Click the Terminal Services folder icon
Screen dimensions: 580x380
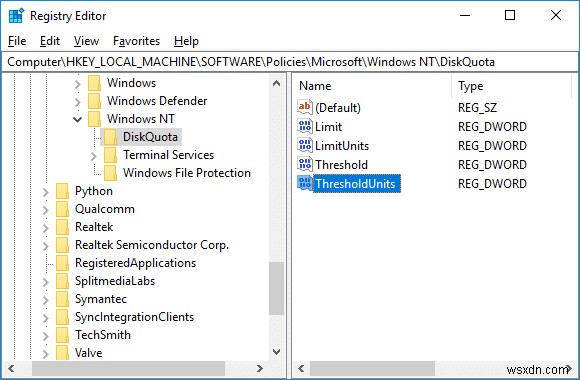111,155
